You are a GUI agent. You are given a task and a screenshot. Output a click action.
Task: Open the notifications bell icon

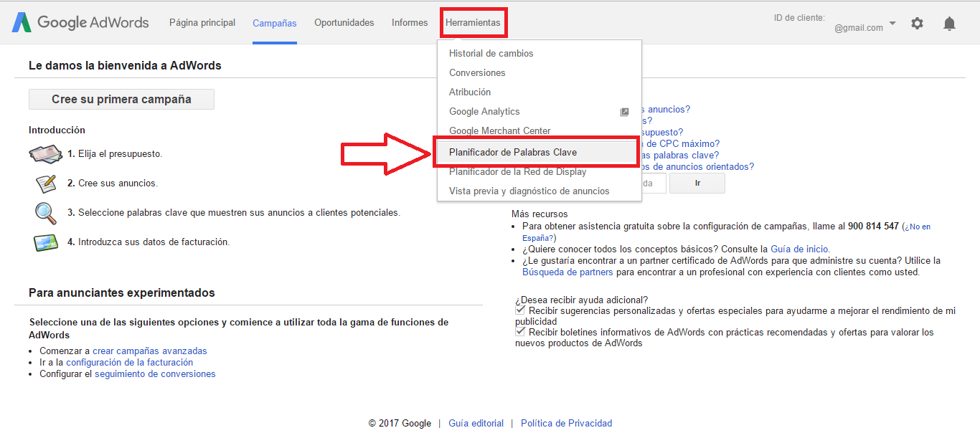(x=949, y=24)
